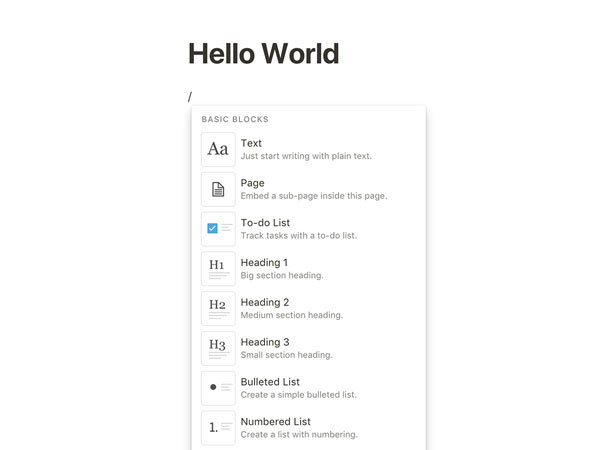Select Numbered List block option
This screenshot has height=450, width=600.
(x=308, y=428)
